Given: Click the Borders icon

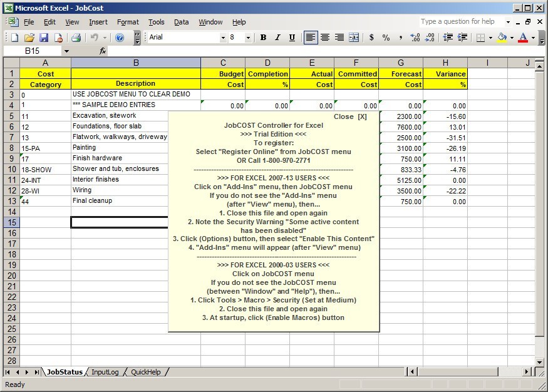Looking at the screenshot, I should coord(481,38).
